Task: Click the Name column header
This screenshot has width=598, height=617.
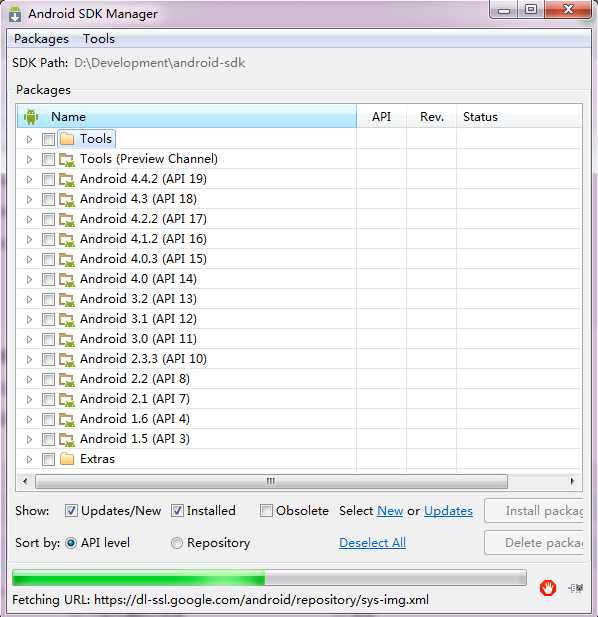Action: tap(186, 116)
